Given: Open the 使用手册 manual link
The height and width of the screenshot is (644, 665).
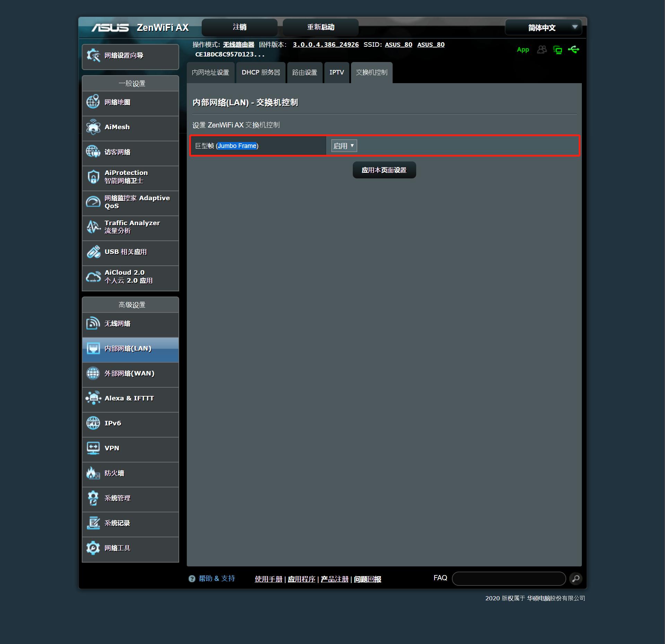Looking at the screenshot, I should coord(268,579).
